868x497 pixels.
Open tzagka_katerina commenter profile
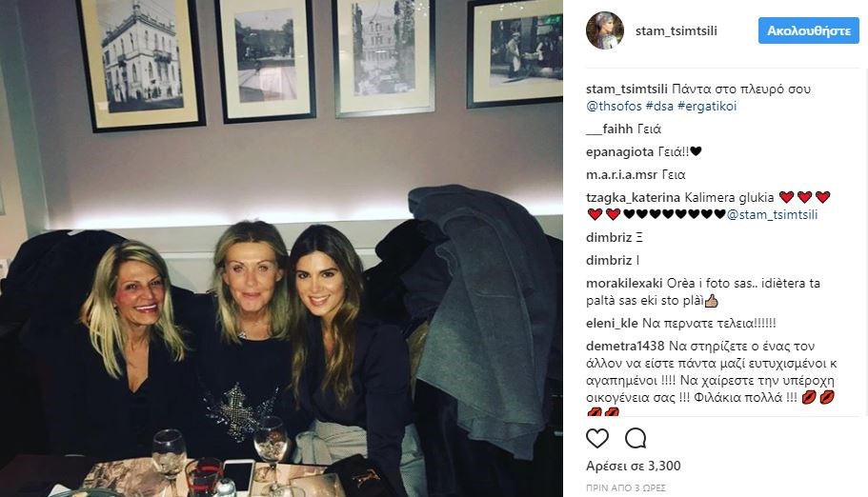coord(633,198)
